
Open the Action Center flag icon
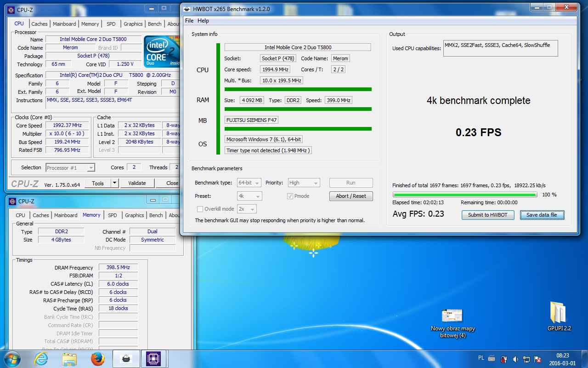tap(537, 359)
